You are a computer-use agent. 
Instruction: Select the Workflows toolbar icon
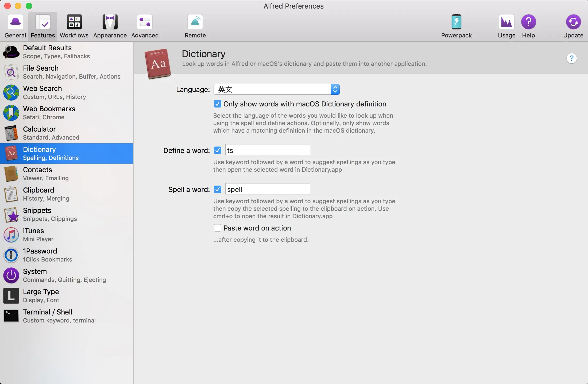(74, 22)
